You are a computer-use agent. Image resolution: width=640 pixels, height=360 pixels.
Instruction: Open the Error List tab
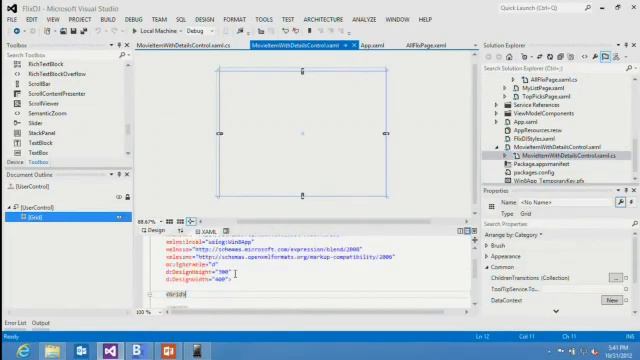pos(15,323)
